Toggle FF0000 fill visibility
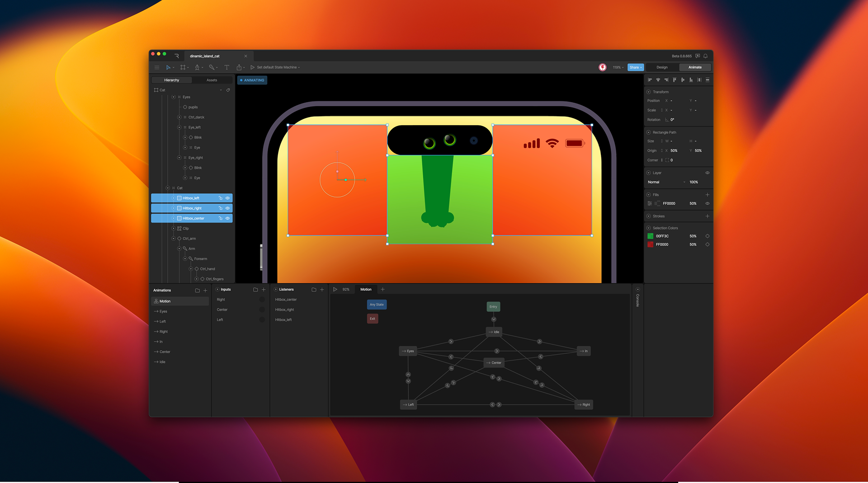Screen dimensions: 868x483 (708, 204)
